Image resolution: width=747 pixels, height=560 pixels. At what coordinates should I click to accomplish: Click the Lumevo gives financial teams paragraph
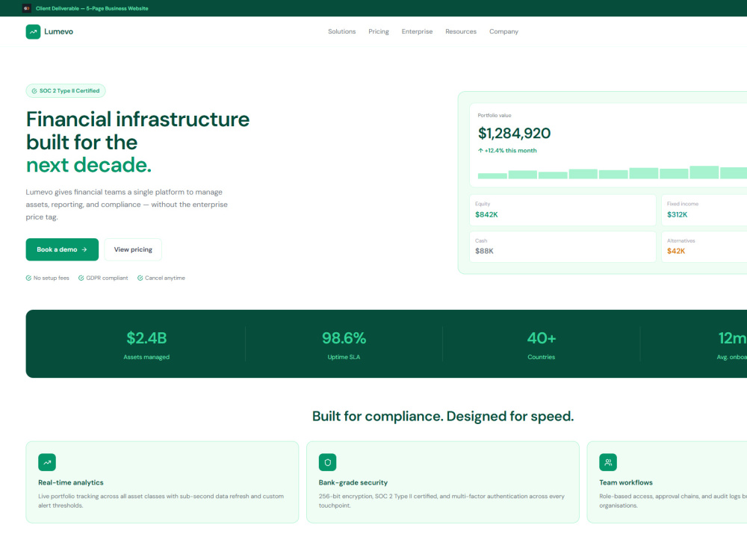tap(127, 205)
